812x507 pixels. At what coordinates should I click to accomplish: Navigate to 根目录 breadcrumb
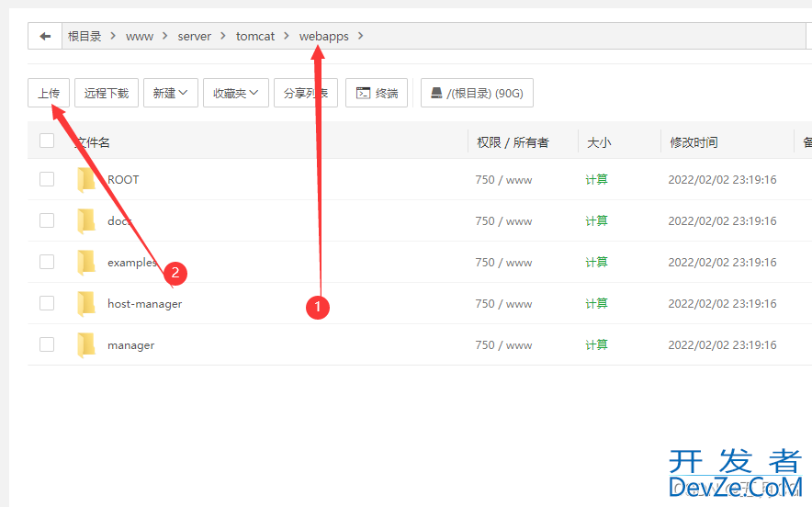[x=85, y=36]
